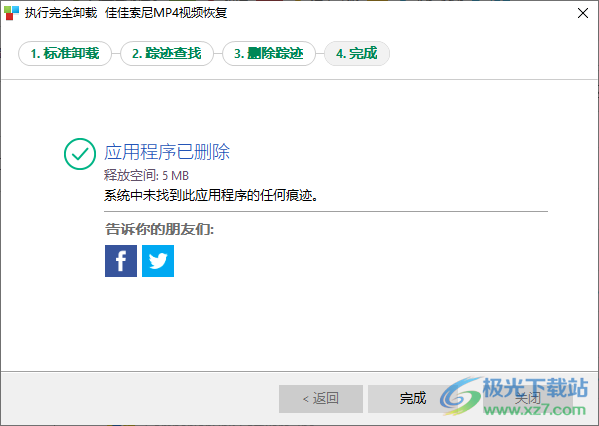Click the 极光下载站 watermark text
This screenshot has width=599, height=426.
point(535,388)
